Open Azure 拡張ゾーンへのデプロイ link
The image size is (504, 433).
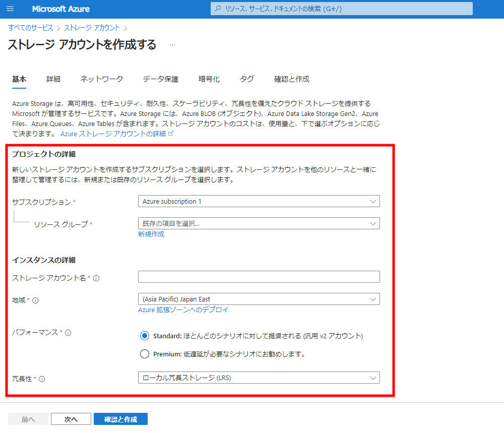pos(183,310)
